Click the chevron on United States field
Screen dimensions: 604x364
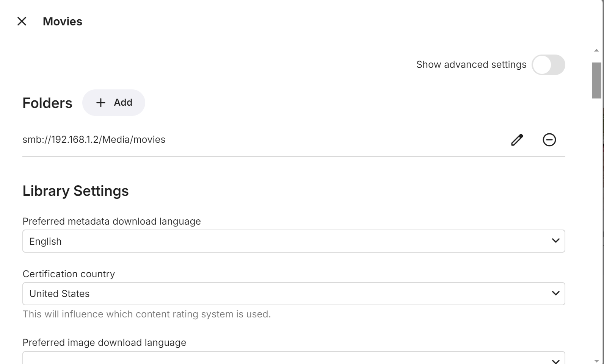555,293
